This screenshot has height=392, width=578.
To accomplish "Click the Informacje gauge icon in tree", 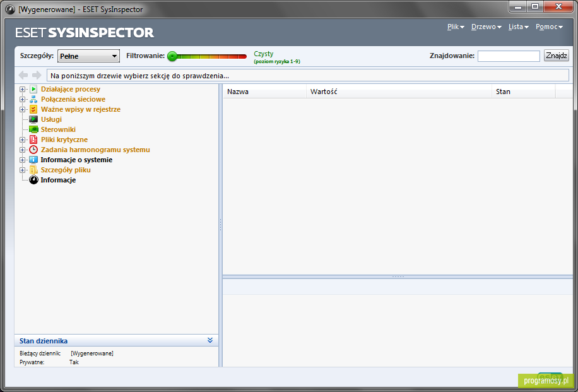I will click(33, 180).
